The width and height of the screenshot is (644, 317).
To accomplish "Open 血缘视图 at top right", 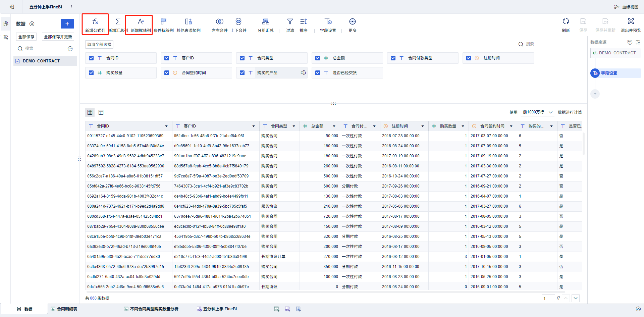I will (626, 7).
